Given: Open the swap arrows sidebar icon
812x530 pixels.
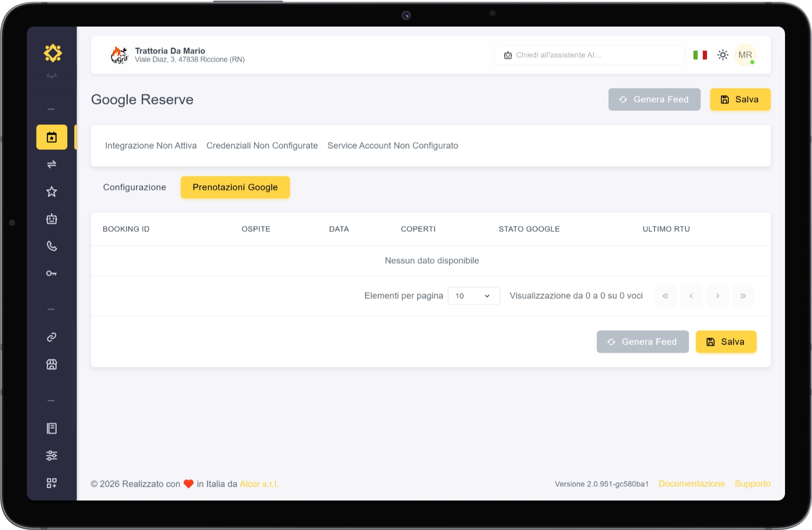Looking at the screenshot, I should (52, 164).
